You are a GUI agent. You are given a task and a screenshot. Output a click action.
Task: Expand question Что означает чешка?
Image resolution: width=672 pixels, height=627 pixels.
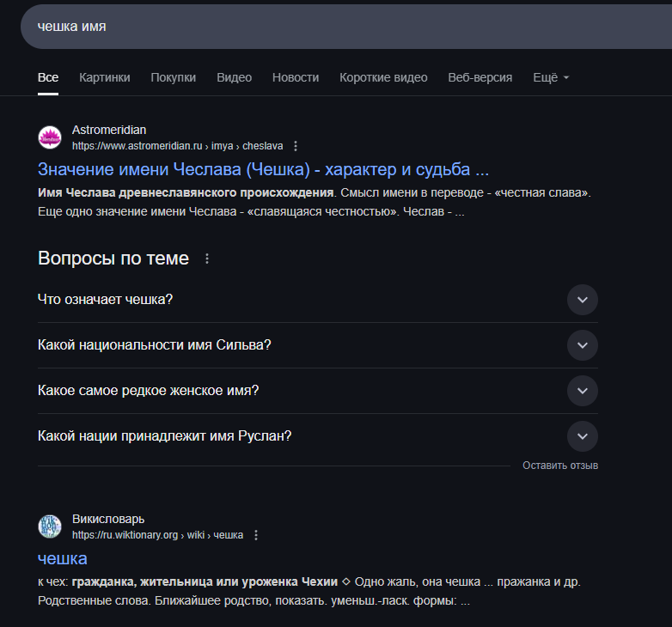point(582,300)
